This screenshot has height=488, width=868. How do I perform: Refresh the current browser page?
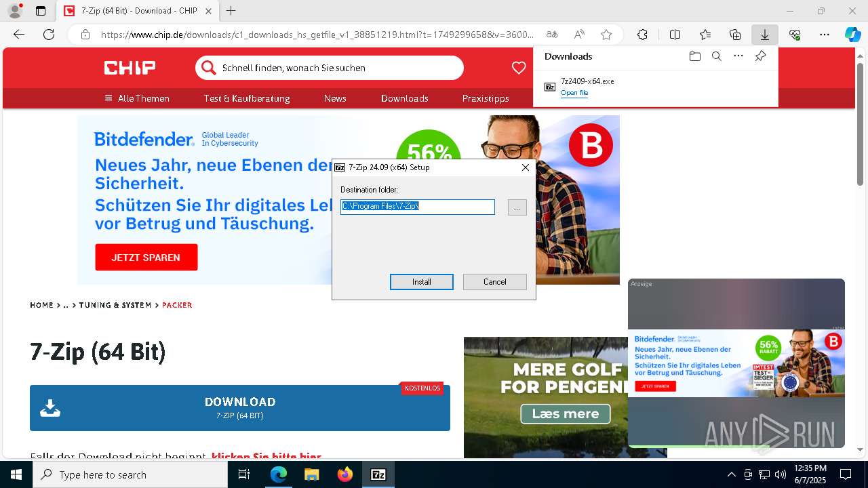click(x=49, y=35)
